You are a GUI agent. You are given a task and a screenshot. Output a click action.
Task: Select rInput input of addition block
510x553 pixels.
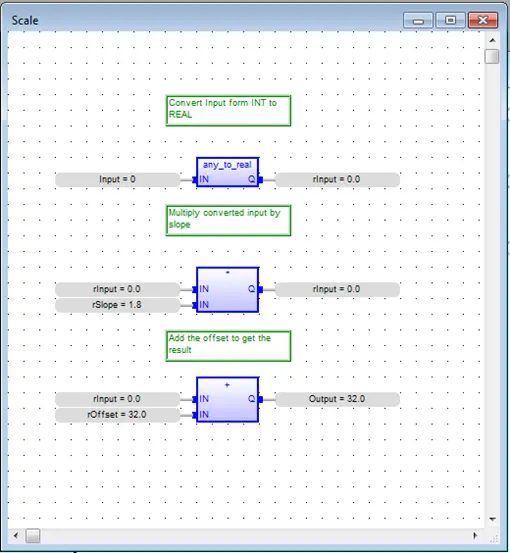[x=117, y=399]
